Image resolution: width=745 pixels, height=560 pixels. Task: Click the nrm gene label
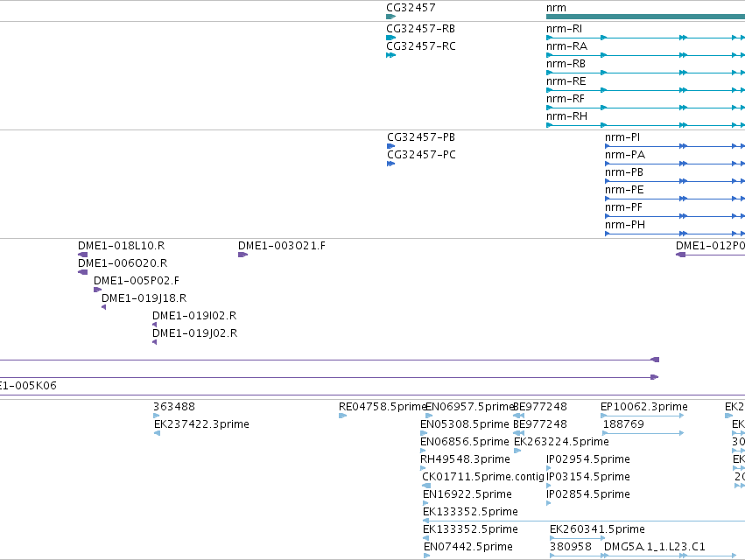pos(556,8)
